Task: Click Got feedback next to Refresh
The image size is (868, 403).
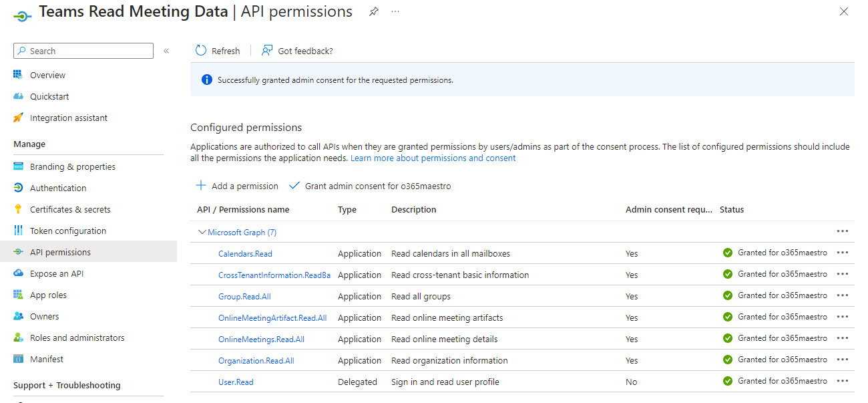Action: point(296,50)
